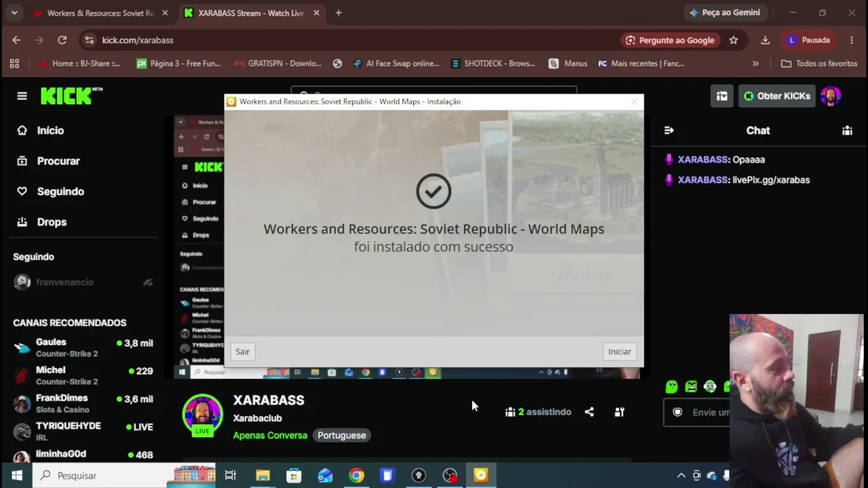Click Sair in the installer dialog
The height and width of the screenshot is (488, 868).
click(x=243, y=351)
